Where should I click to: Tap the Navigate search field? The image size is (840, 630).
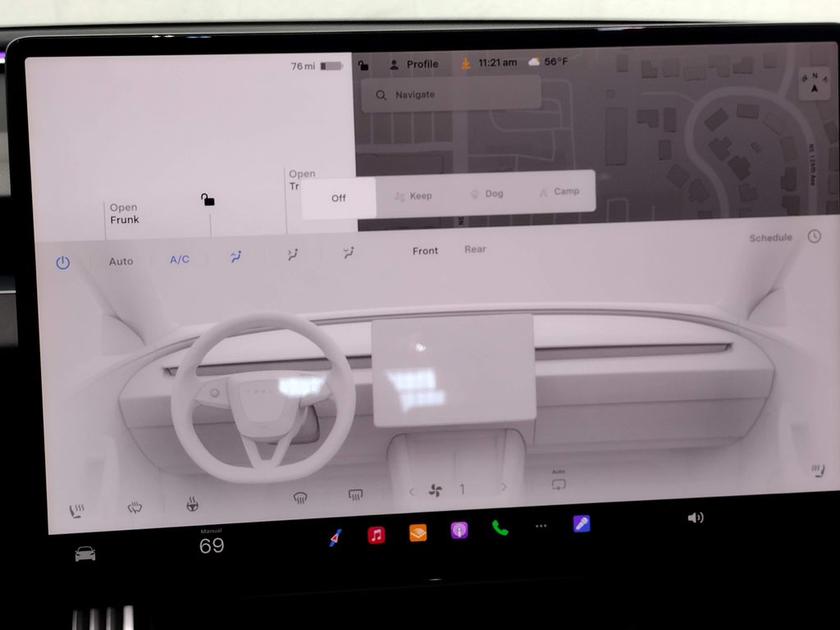pyautogui.click(x=450, y=94)
